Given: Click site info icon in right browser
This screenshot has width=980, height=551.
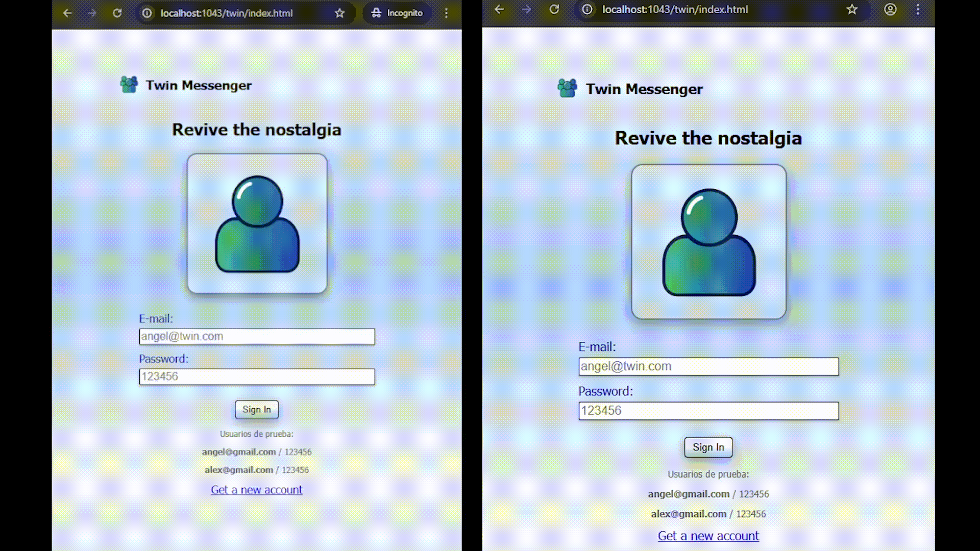Looking at the screenshot, I should [587, 9].
